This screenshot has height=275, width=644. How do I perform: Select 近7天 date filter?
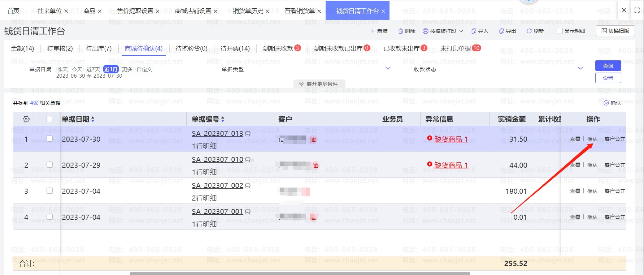tap(93, 69)
